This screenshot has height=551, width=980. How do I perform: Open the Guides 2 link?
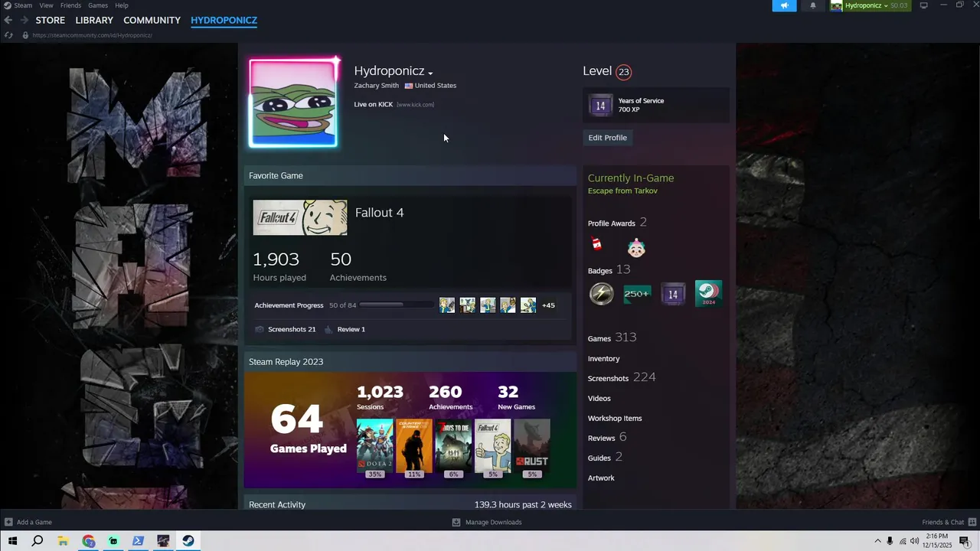(x=605, y=457)
